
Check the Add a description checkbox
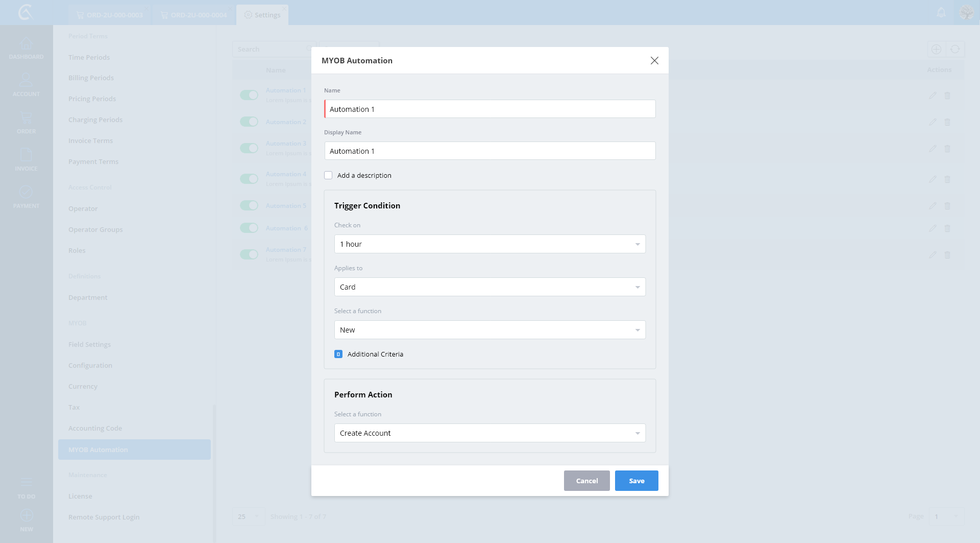click(x=328, y=175)
